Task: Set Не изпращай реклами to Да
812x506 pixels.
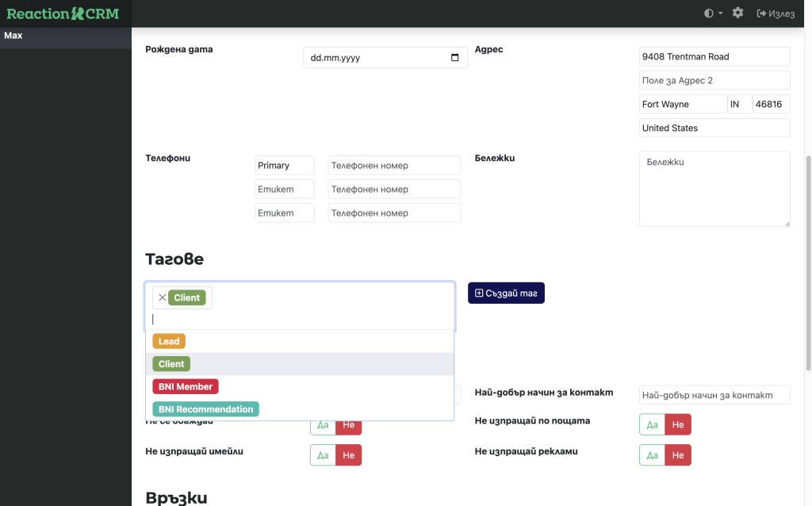Action: pyautogui.click(x=652, y=455)
